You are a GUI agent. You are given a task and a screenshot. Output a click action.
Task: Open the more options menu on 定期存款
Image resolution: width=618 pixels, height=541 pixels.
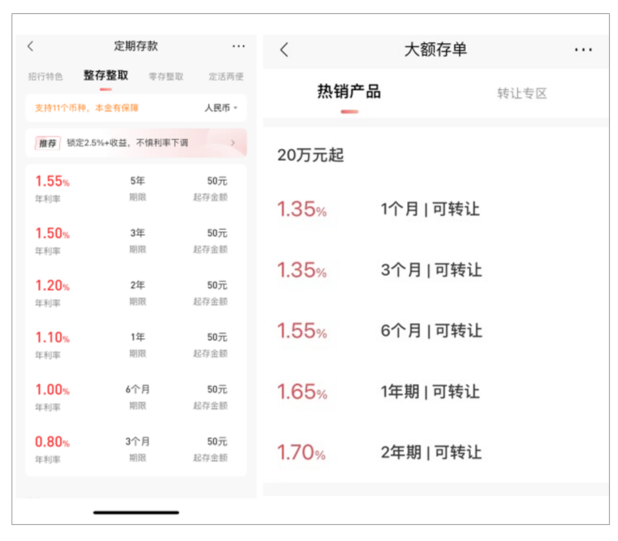pyautogui.click(x=238, y=46)
